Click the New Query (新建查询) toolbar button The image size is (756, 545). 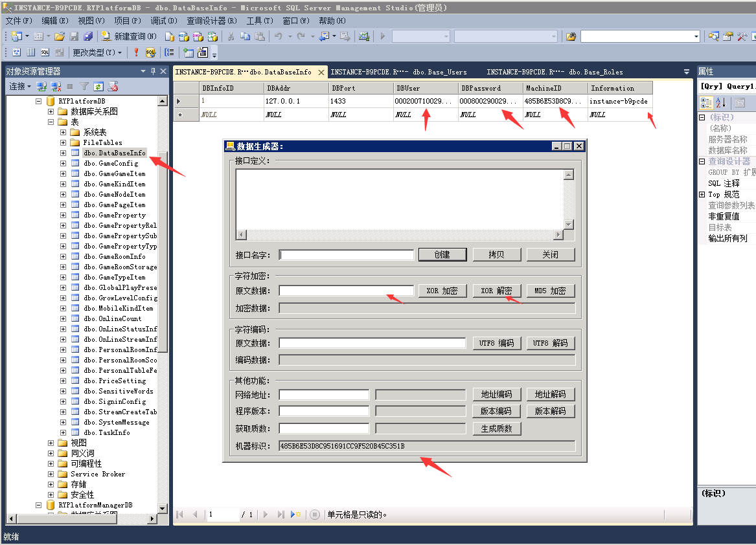click(x=129, y=36)
